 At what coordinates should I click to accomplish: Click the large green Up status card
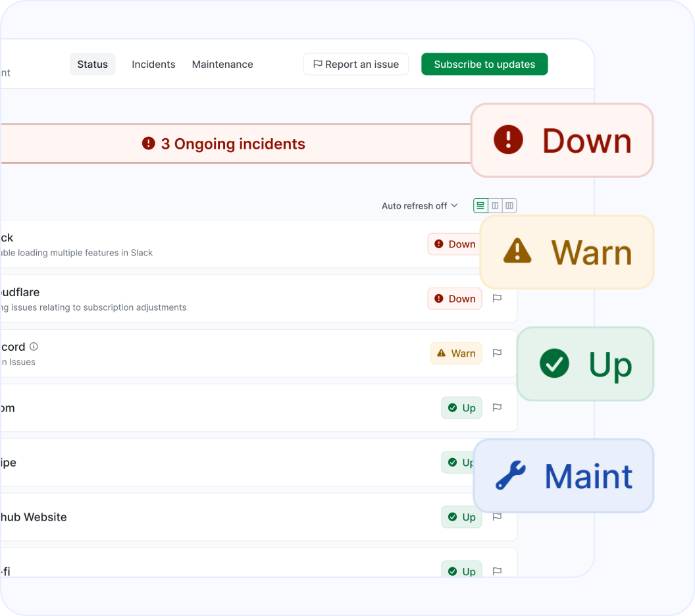point(584,364)
